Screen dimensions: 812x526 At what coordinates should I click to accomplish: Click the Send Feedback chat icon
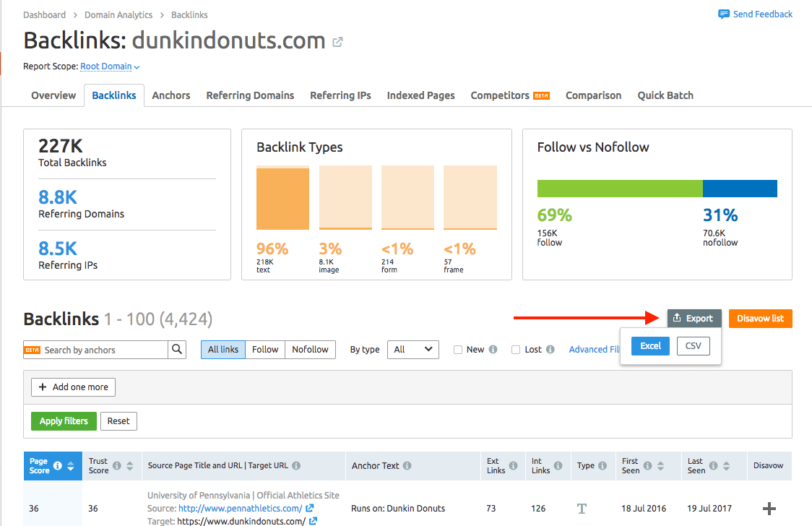click(723, 14)
